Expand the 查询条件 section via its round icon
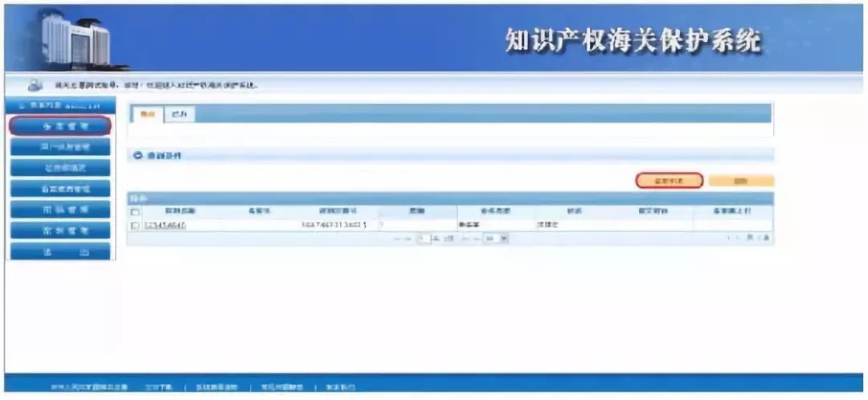The width and height of the screenshot is (868, 400). click(138, 156)
